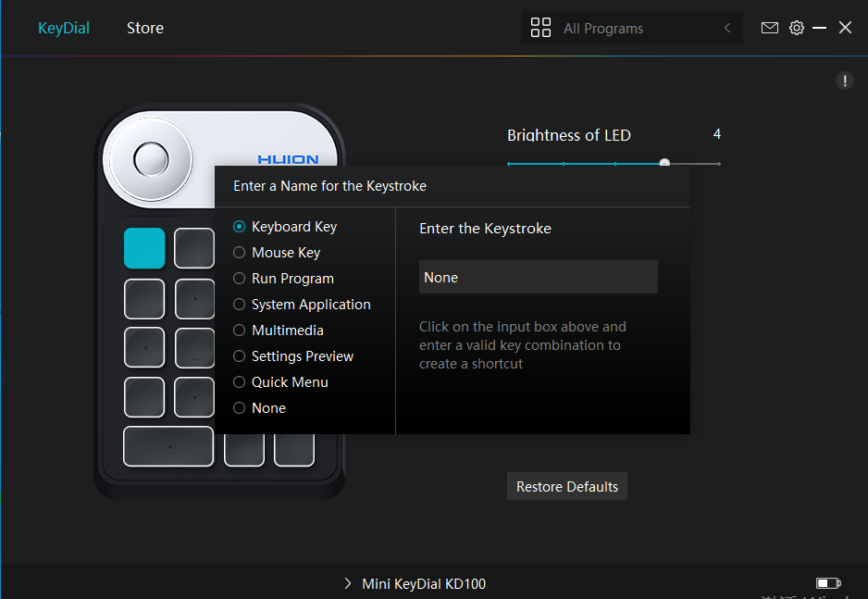Image resolution: width=868 pixels, height=599 pixels.
Task: Open the All Programs selector
Action: tap(632, 28)
